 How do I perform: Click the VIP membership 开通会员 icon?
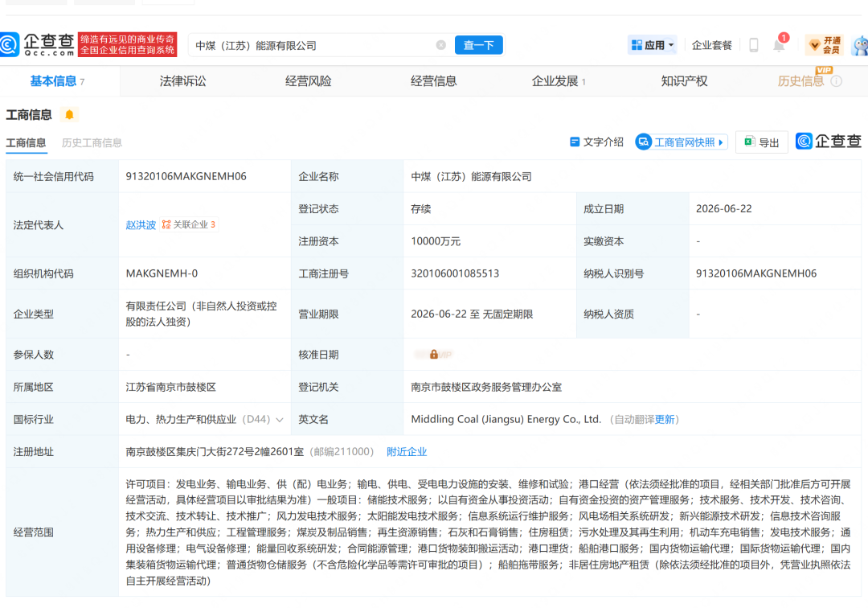(825, 45)
